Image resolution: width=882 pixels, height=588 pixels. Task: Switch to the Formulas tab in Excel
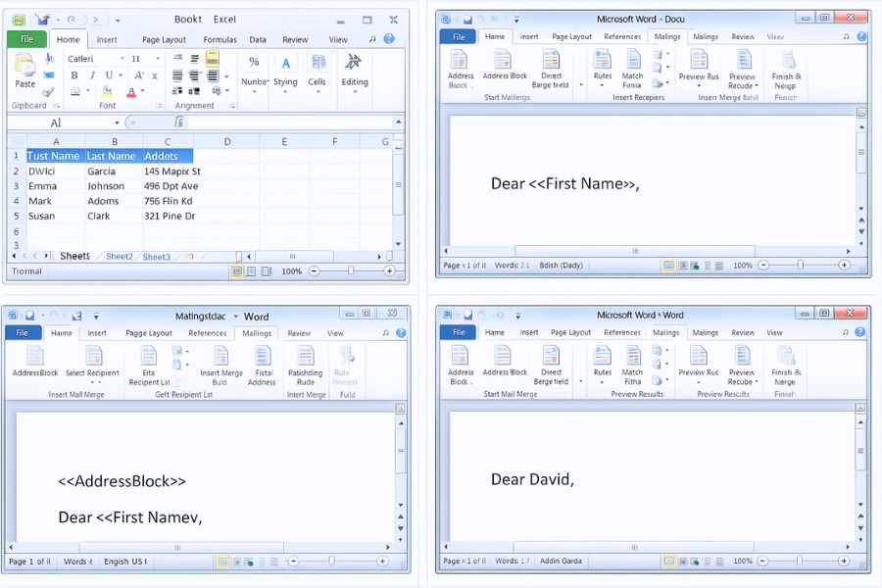[220, 40]
